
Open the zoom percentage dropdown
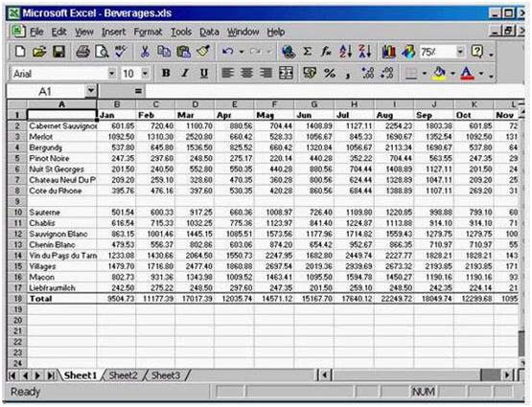coord(460,52)
